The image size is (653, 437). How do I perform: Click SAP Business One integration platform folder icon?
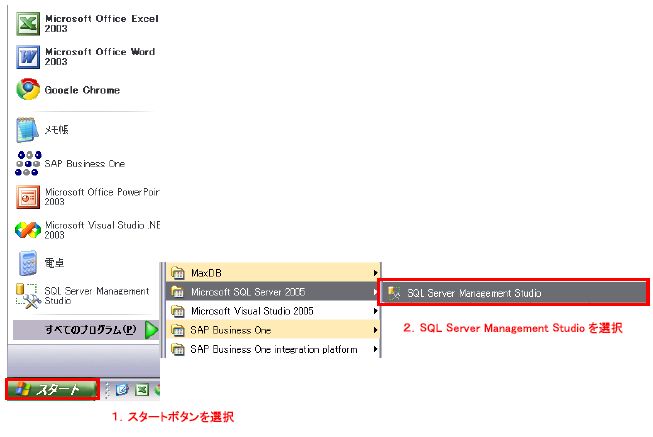click(x=178, y=349)
